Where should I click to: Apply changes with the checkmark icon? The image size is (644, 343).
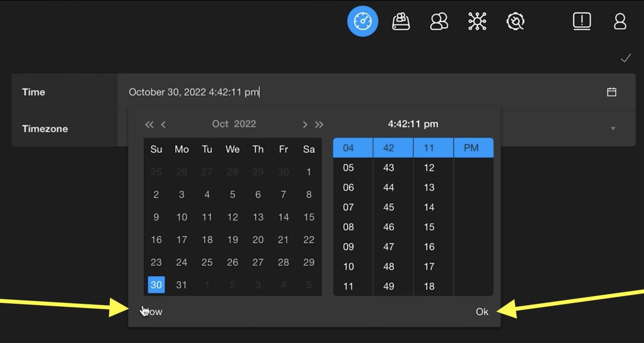click(x=626, y=58)
